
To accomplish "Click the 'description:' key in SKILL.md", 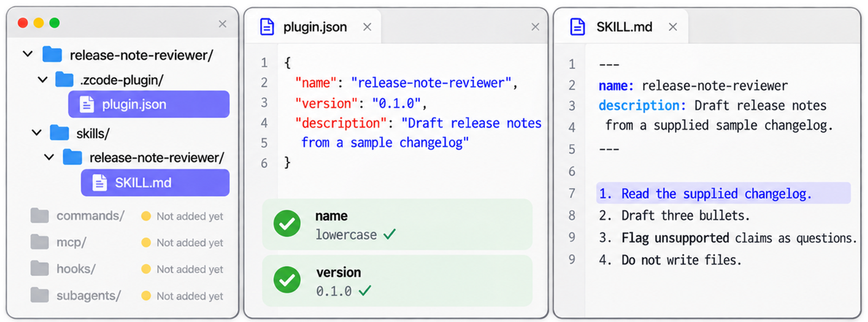I will click(642, 105).
